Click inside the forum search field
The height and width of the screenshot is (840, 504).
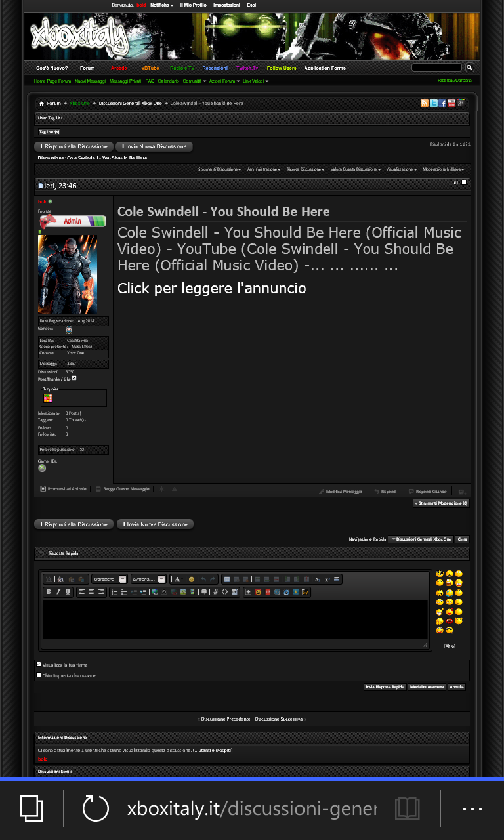(x=436, y=67)
